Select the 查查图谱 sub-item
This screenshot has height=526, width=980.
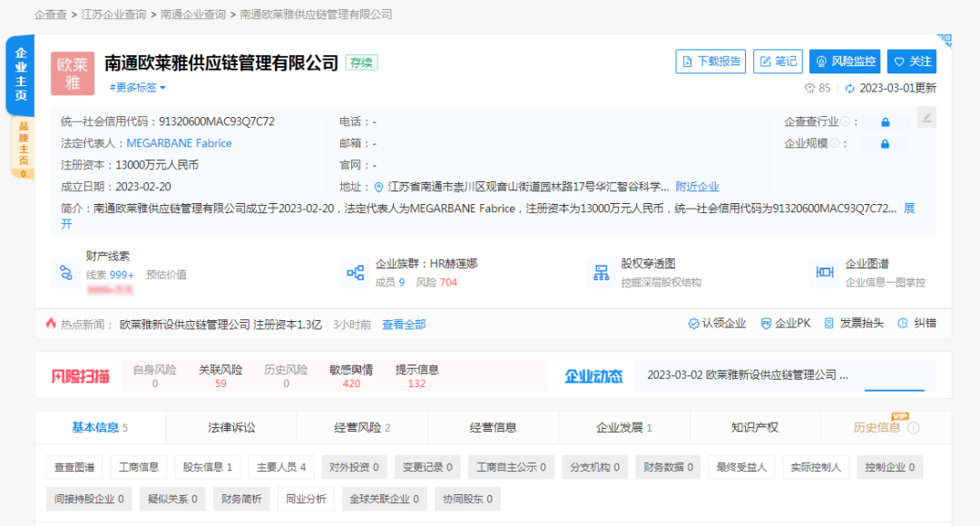click(x=74, y=467)
